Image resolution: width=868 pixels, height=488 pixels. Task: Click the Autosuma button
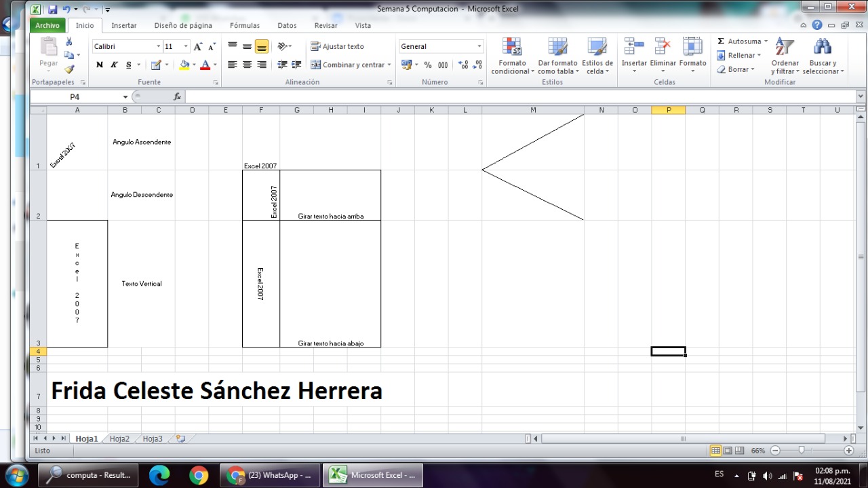pyautogui.click(x=738, y=41)
